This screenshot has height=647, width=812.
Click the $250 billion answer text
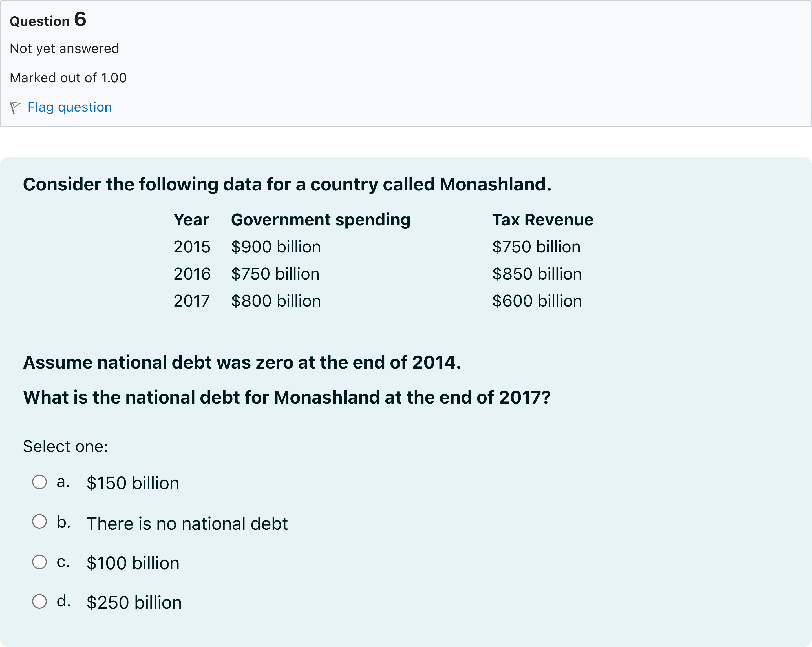pos(134,602)
